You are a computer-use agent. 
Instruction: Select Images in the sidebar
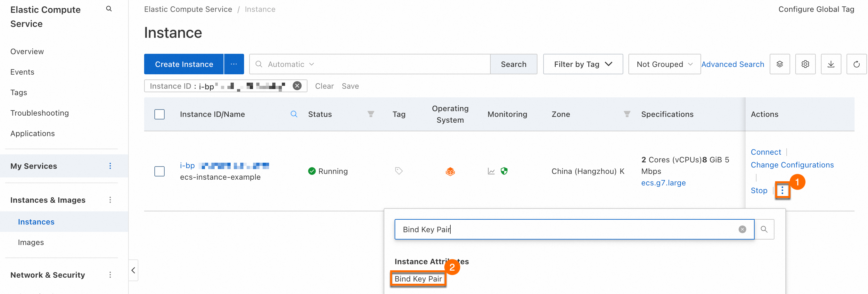coord(31,242)
